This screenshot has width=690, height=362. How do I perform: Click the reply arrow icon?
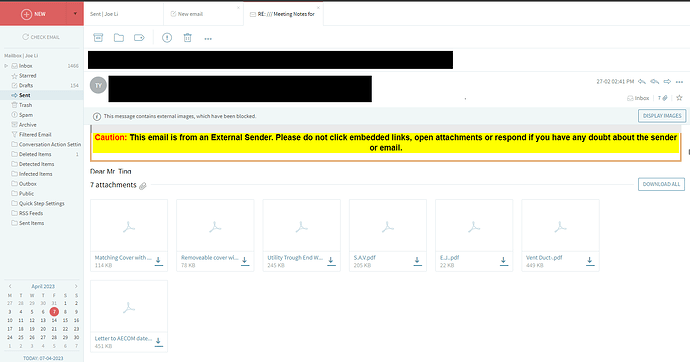(x=642, y=82)
